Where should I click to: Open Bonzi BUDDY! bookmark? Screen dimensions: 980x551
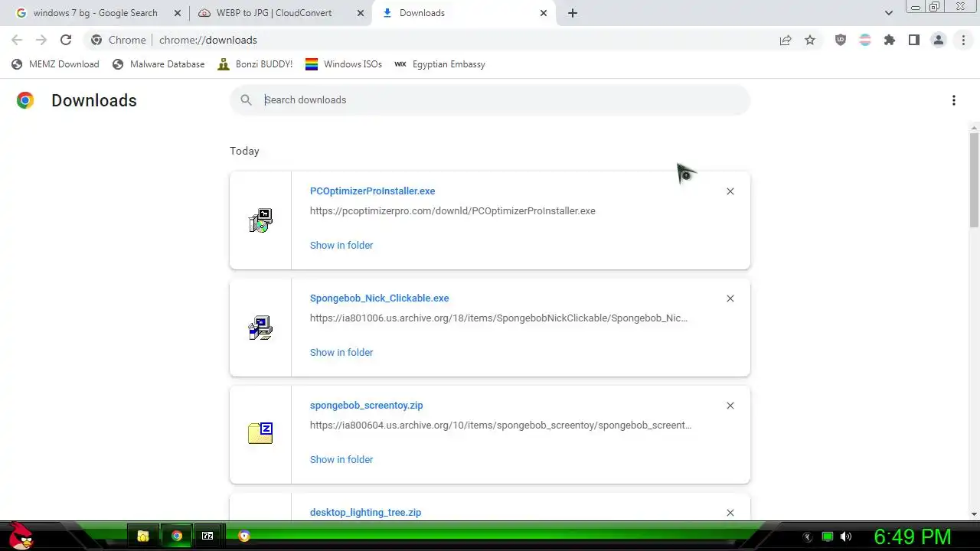click(x=255, y=64)
